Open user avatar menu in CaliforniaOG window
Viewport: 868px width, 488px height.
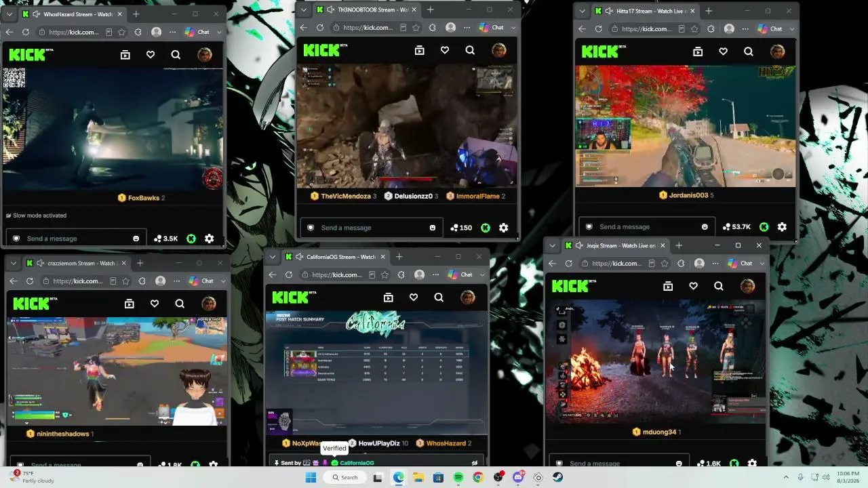click(x=467, y=297)
